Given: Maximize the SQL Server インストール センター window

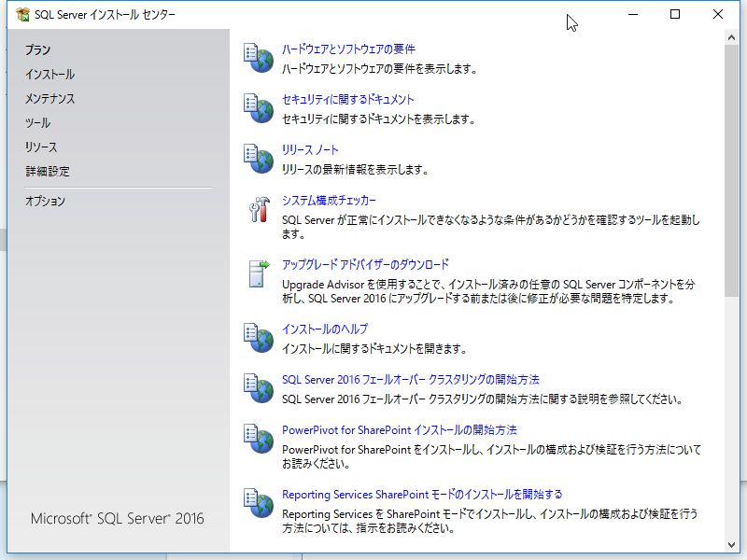Looking at the screenshot, I should pyautogui.click(x=675, y=14).
